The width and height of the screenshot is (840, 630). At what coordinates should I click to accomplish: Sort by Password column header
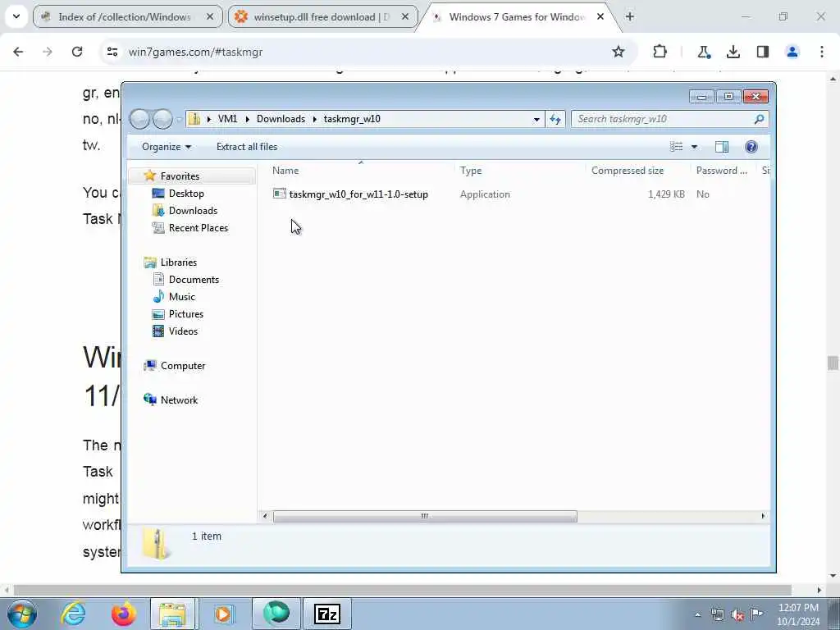(724, 171)
